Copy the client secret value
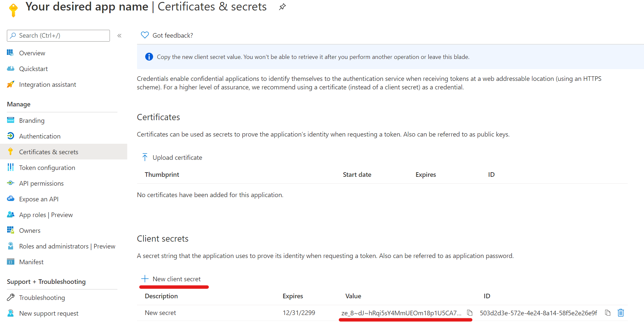644x332 pixels. [470, 313]
